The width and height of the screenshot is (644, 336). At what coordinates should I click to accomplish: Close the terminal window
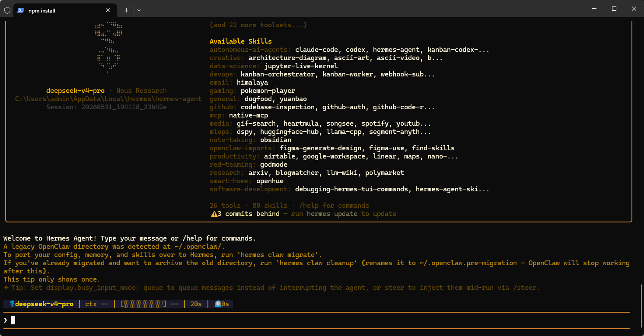[634, 9]
